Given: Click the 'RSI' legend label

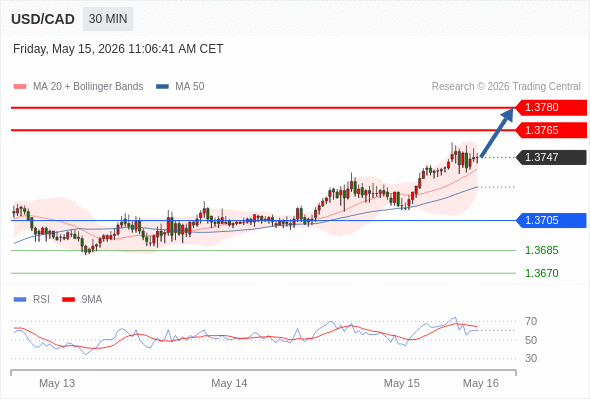Looking at the screenshot, I should pos(41,300).
